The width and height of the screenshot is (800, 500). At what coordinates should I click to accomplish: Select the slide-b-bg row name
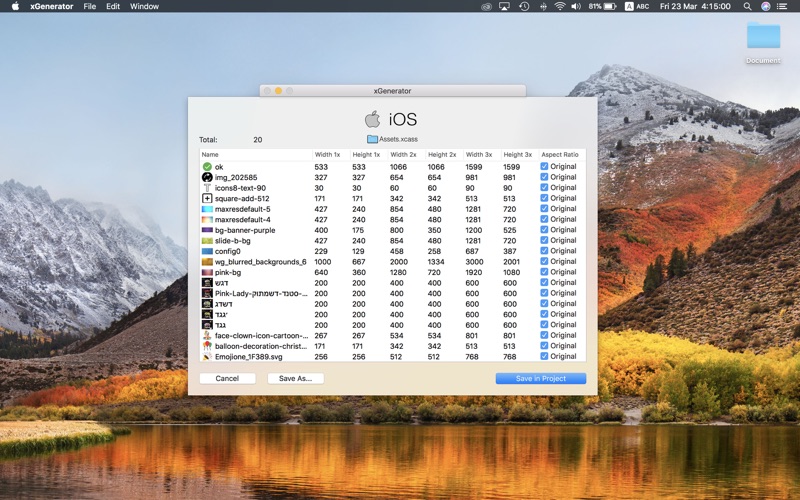pyautogui.click(x=233, y=240)
